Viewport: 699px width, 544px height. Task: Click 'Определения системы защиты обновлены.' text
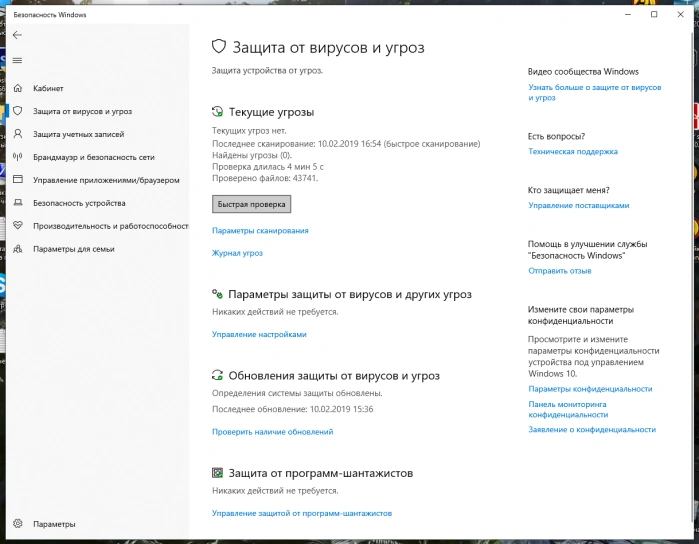pos(297,393)
